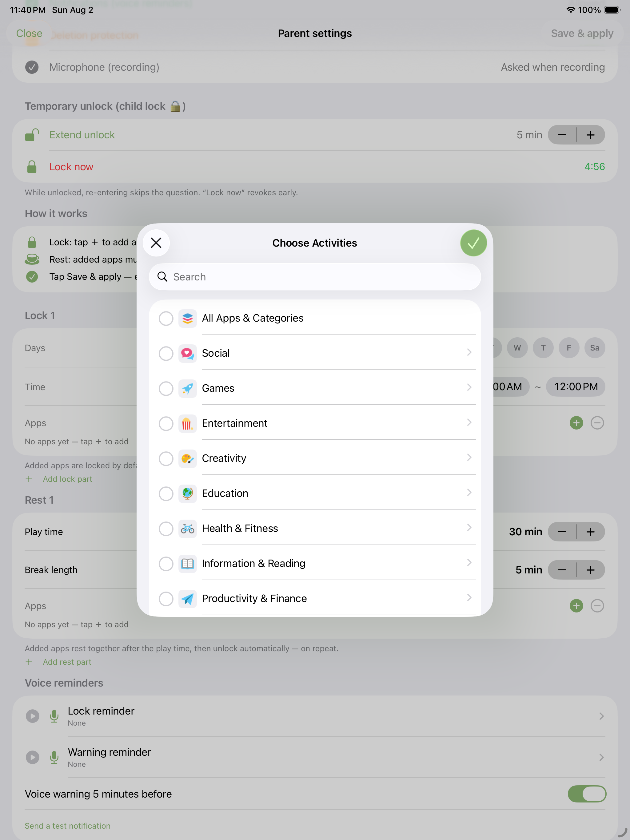This screenshot has height=840, width=630.
Task: Click the Productivity & Finance paper plane icon
Action: [x=188, y=599]
